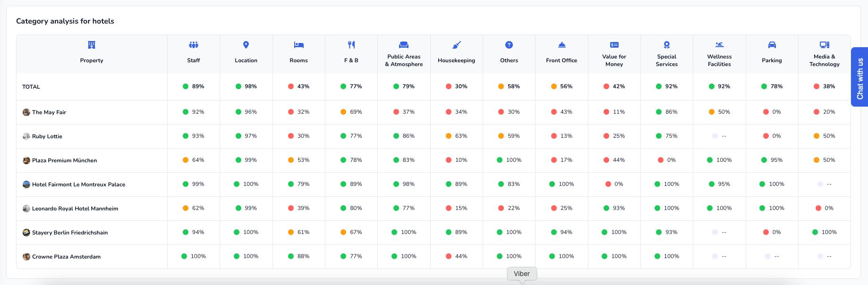Click the Parking column header label
This screenshot has width=868, height=285.
coord(772,60)
